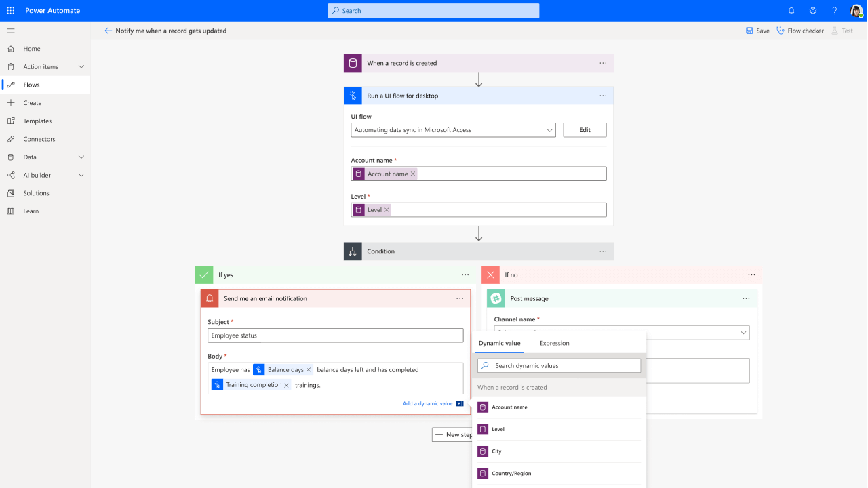868x488 pixels.
Task: Click the robot icon on Run a UI flow card
Action: (x=353, y=96)
